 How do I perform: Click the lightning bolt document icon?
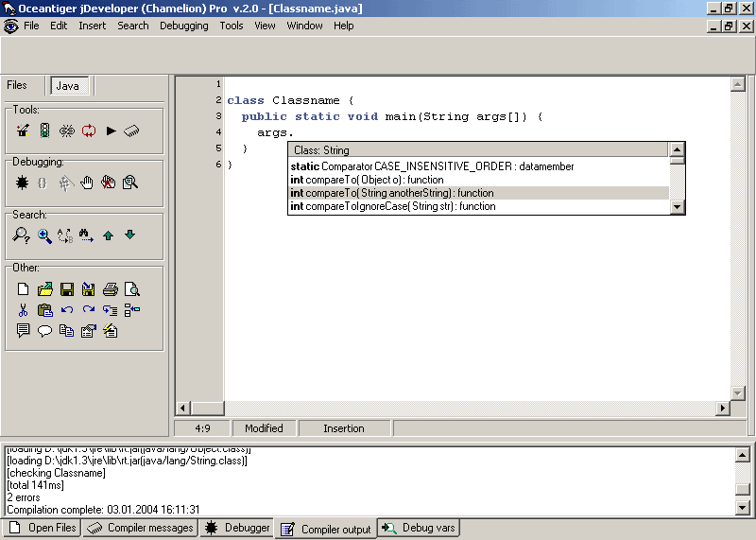click(111, 331)
